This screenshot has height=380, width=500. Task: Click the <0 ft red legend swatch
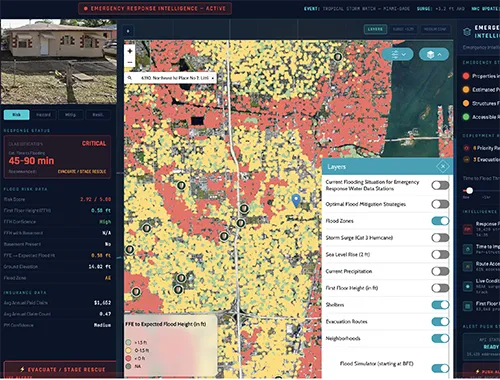pyautogui.click(x=128, y=358)
